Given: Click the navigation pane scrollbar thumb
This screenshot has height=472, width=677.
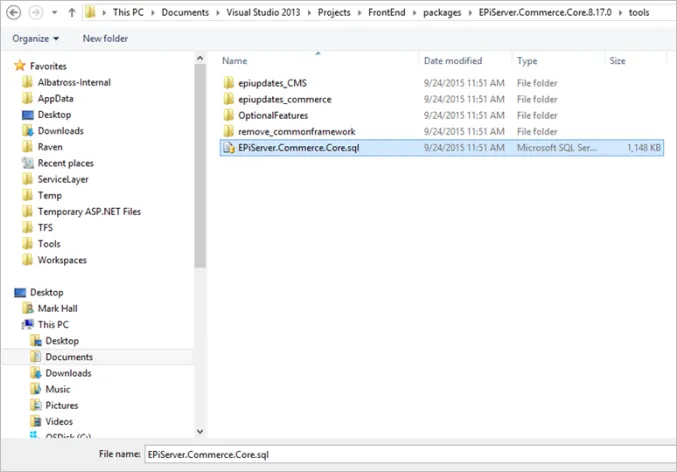Looking at the screenshot, I should (x=200, y=166).
